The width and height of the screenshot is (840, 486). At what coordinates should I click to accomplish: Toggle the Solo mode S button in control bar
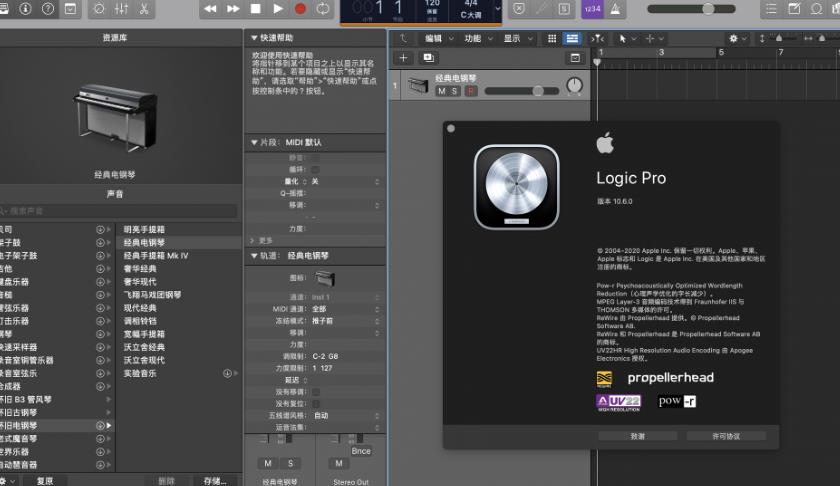[564, 9]
